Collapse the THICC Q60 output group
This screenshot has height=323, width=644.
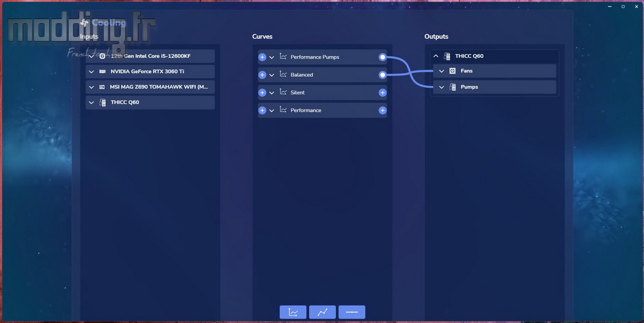point(436,56)
